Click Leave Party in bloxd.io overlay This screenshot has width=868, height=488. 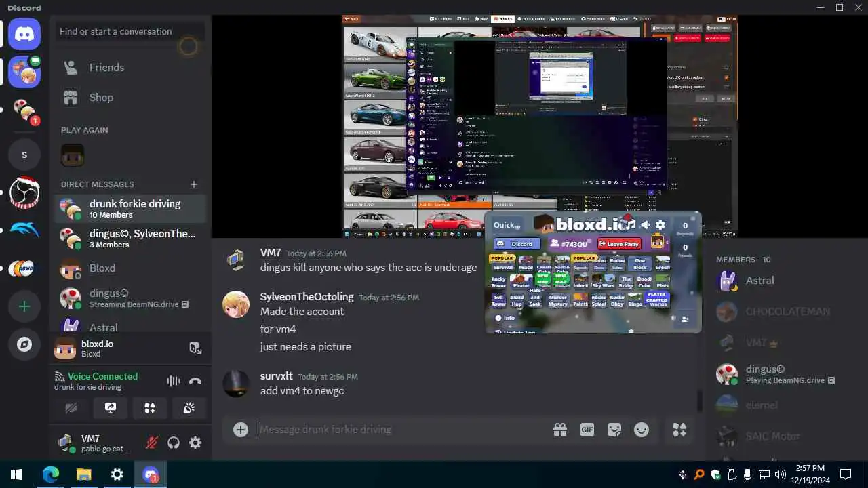(619, 244)
